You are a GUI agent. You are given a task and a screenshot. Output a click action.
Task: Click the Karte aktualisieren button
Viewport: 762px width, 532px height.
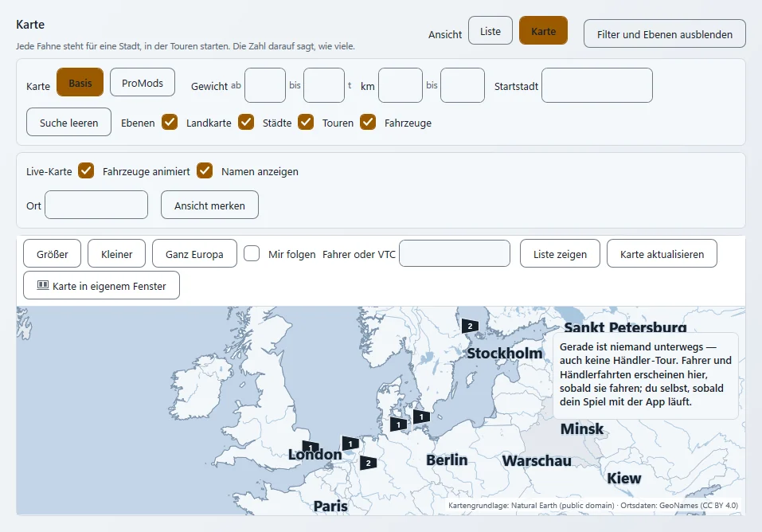(x=662, y=253)
